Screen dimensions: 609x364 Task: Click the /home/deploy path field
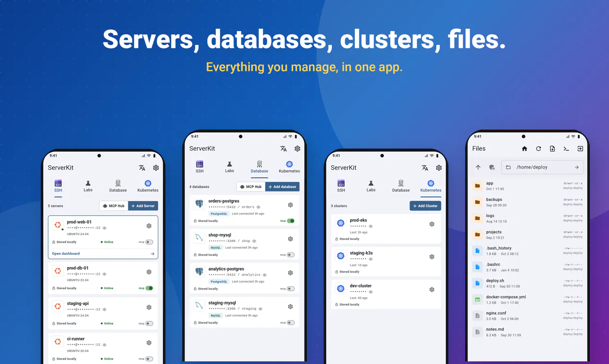543,167
